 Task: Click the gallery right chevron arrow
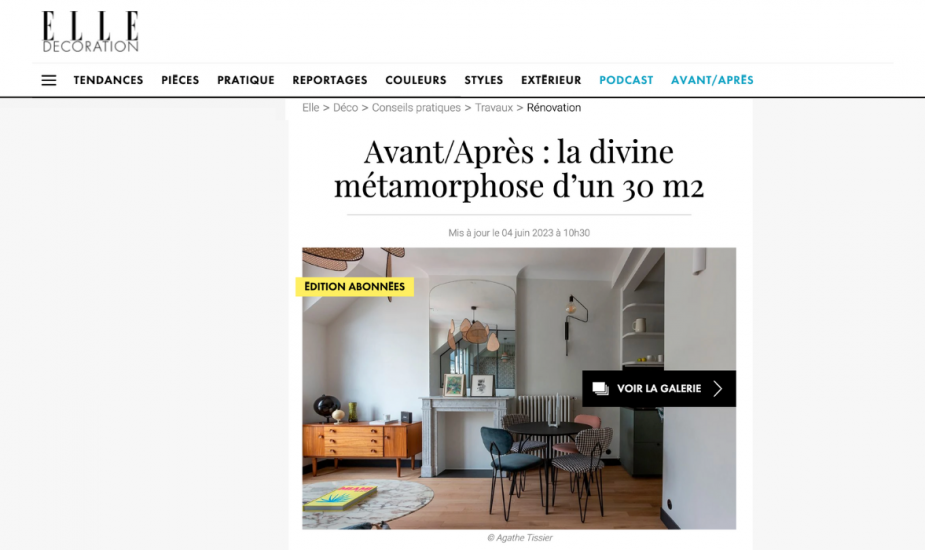tap(717, 388)
